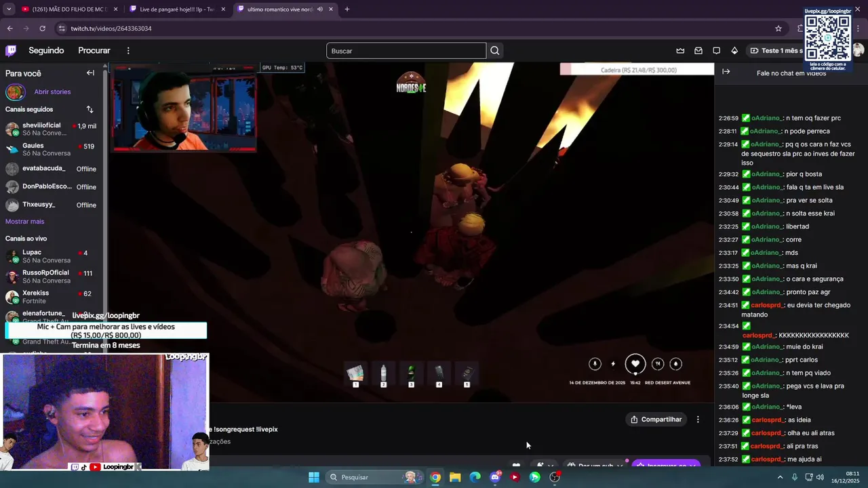
Task: Click the Compartilhar share button
Action: click(656, 420)
